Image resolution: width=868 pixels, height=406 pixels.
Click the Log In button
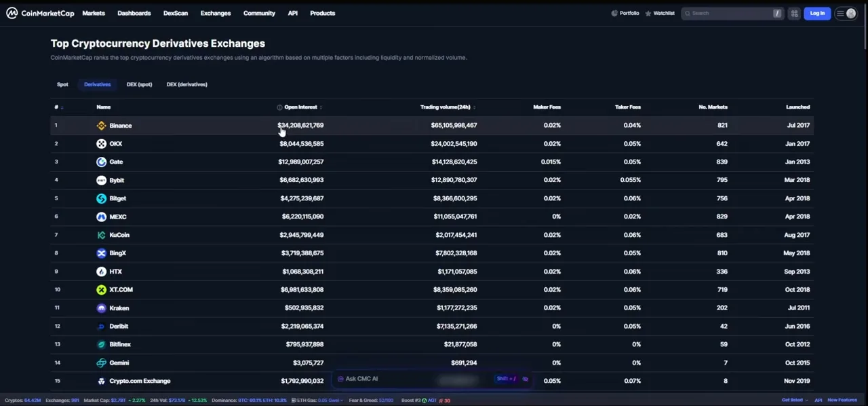[817, 13]
